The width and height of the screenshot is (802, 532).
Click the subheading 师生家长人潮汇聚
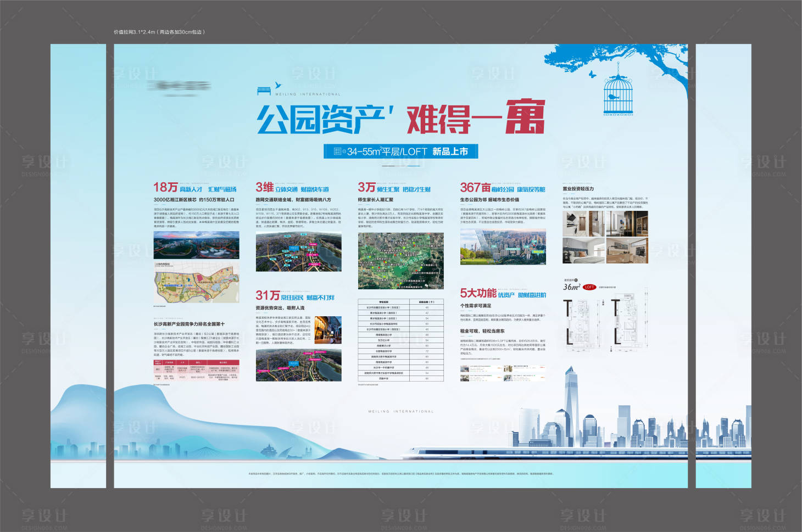(376, 200)
